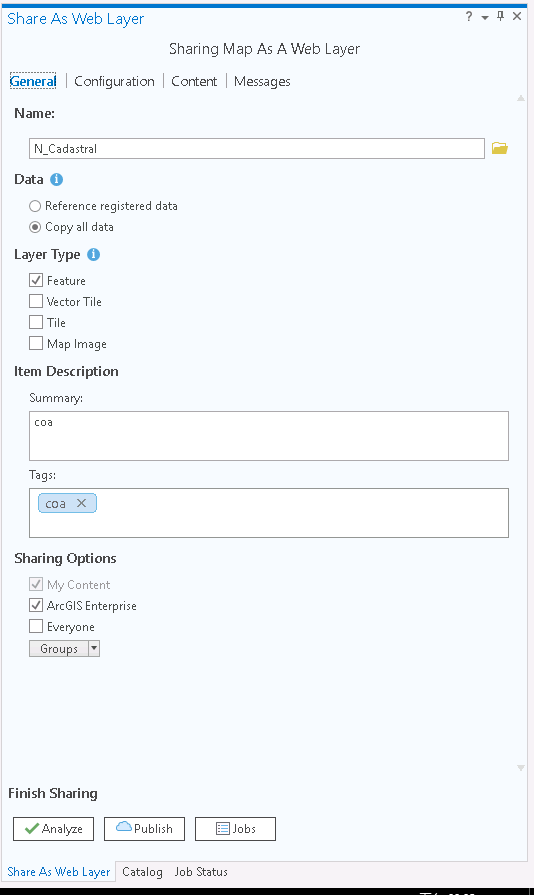Click the Publish button

(x=144, y=829)
